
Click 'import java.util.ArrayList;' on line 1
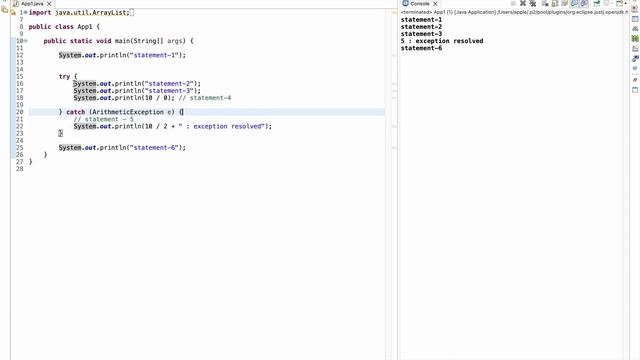pos(79,13)
